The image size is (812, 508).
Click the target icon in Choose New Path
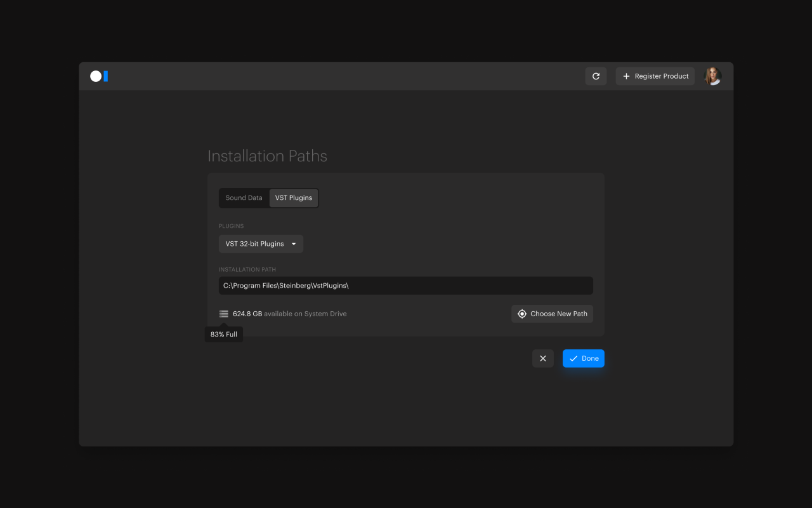coord(522,314)
